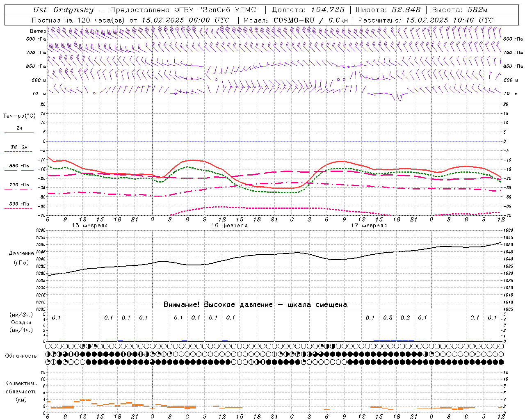The width and height of the screenshot is (525, 420).
Task: Click the (км) unit of the convective panel
Action: [21, 399]
